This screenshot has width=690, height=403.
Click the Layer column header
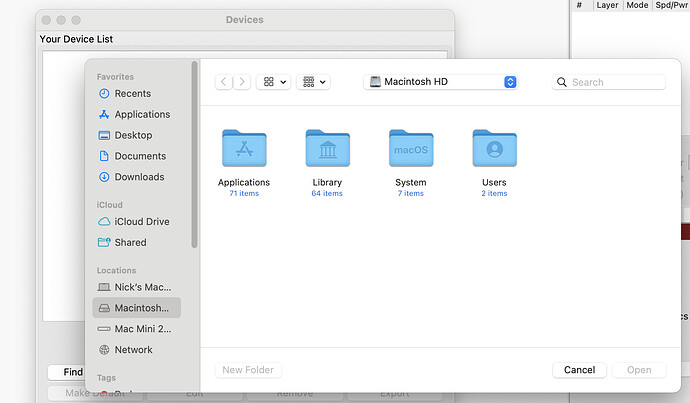[607, 5]
